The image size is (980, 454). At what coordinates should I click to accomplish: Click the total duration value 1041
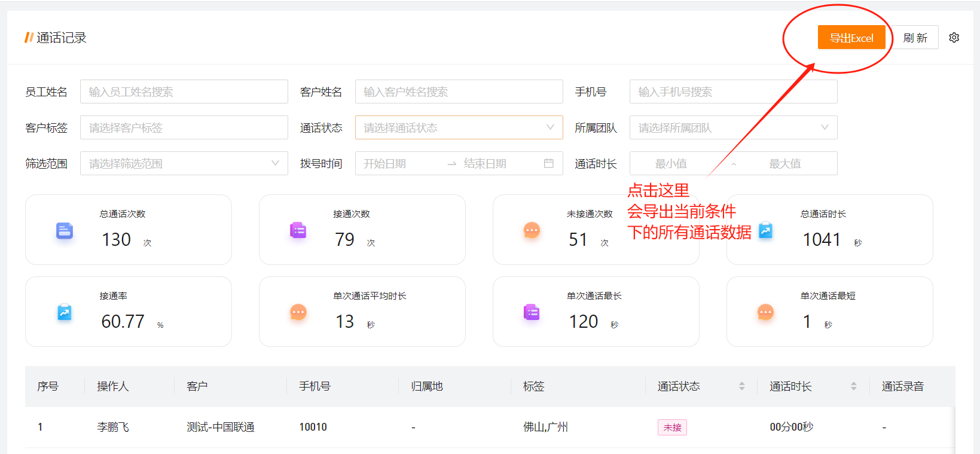pos(822,239)
